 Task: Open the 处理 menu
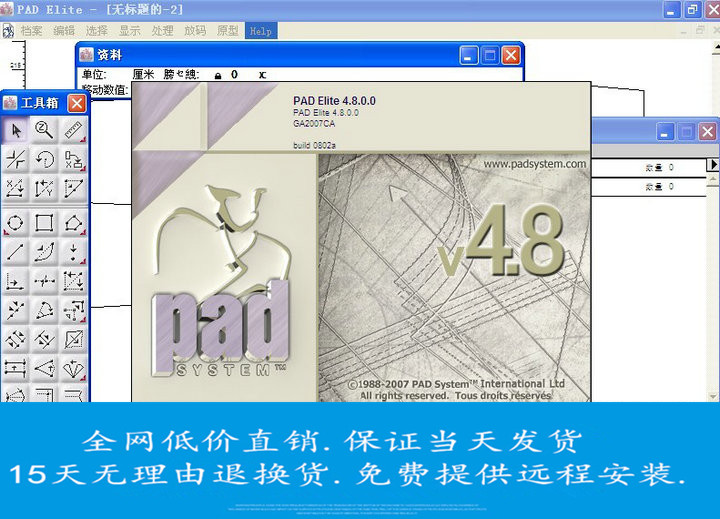[x=162, y=31]
